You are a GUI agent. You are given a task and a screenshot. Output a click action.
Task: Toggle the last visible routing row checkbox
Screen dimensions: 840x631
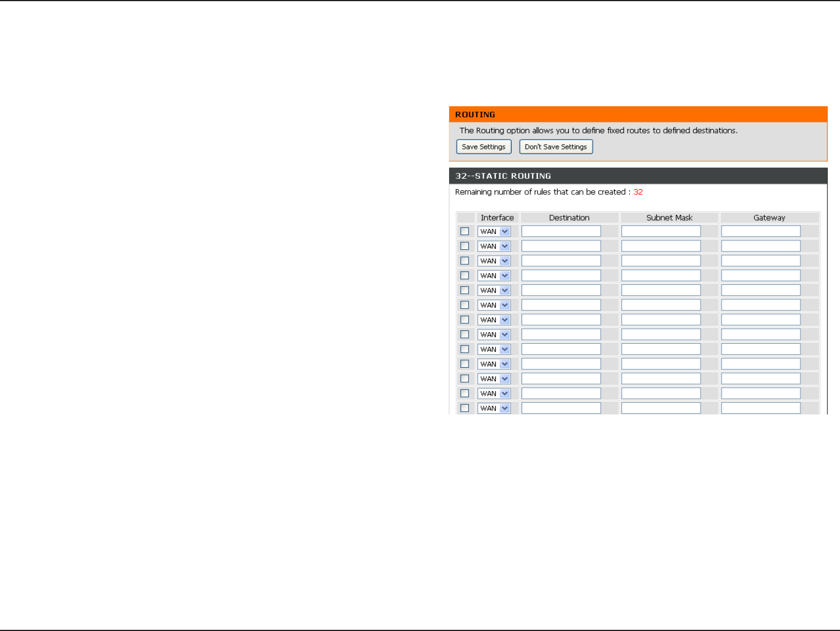(464, 408)
